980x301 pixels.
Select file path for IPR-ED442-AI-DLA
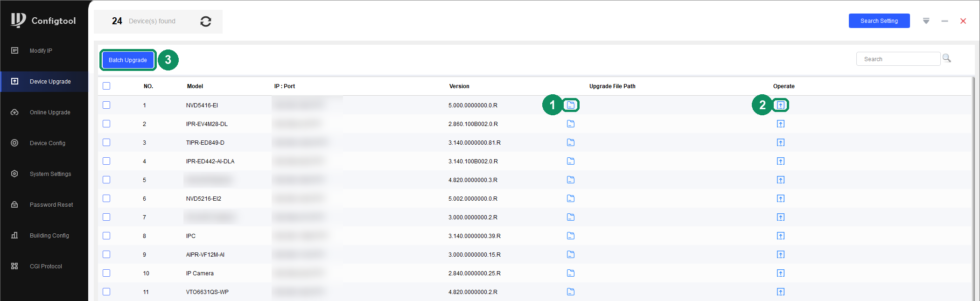(571, 161)
